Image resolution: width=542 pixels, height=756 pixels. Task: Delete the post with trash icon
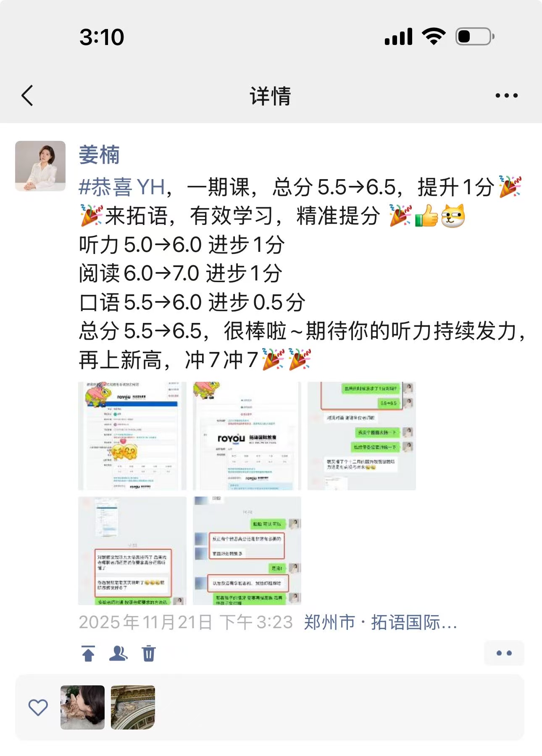coord(149,653)
